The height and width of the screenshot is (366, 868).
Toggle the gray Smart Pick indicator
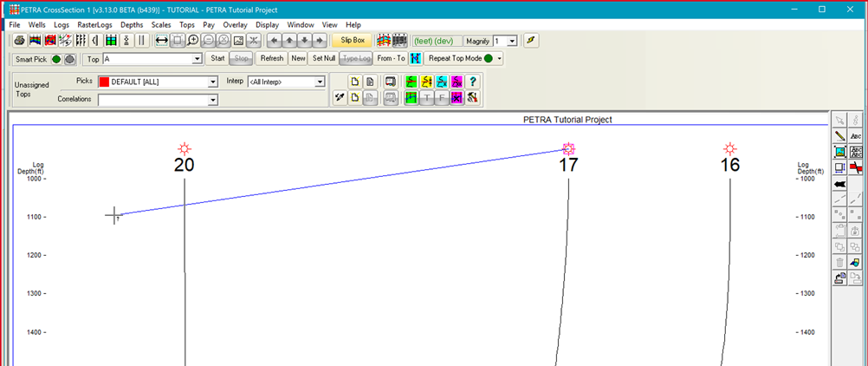tap(69, 59)
